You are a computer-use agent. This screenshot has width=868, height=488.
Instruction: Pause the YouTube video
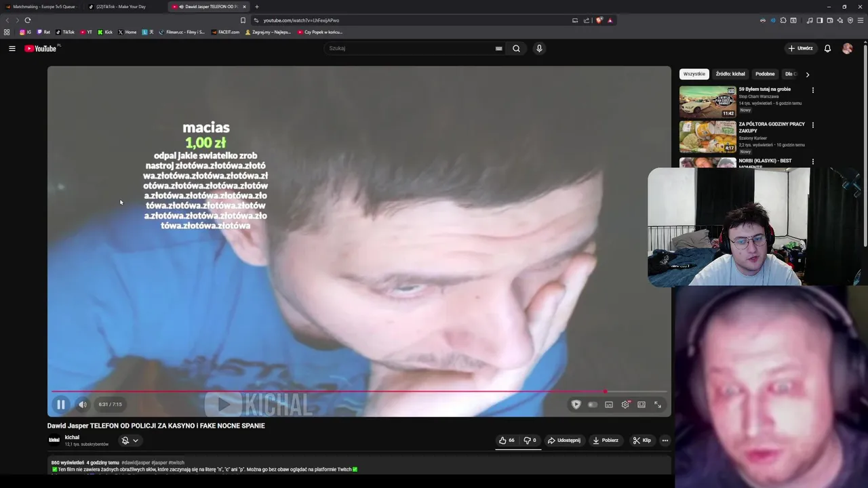[x=60, y=405]
